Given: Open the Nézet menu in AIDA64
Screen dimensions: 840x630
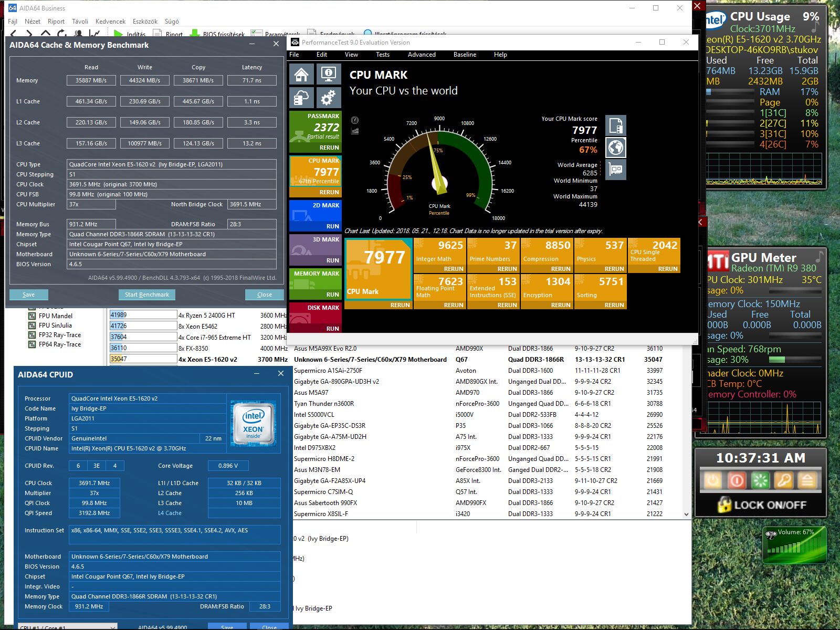Looking at the screenshot, I should pos(33,22).
